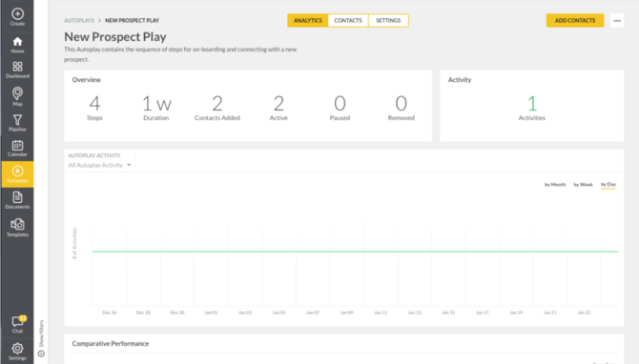Go to Home in the sidebar
Image resolution: width=639 pixels, height=364 pixels.
coord(17,45)
